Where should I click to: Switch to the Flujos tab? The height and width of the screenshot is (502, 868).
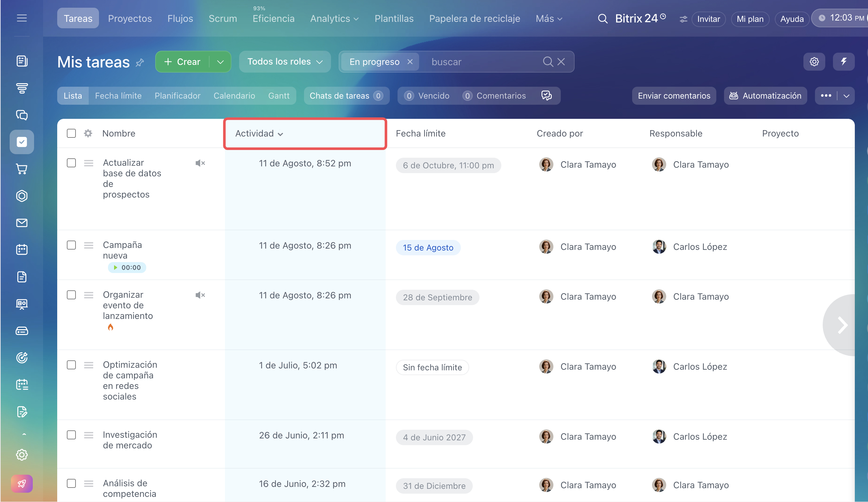pyautogui.click(x=180, y=19)
